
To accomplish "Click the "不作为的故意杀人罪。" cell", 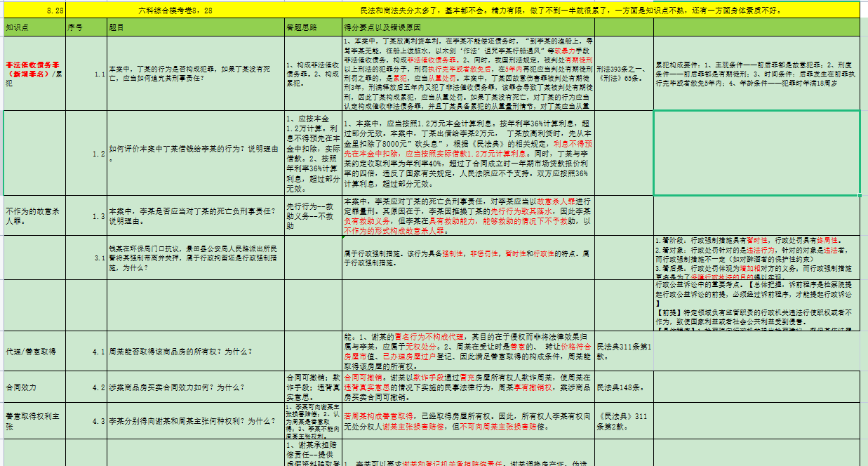I will [x=34, y=215].
